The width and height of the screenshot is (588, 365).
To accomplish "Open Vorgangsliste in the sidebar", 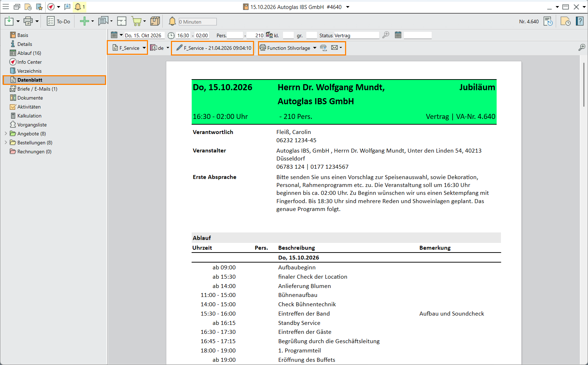I will 32,125.
